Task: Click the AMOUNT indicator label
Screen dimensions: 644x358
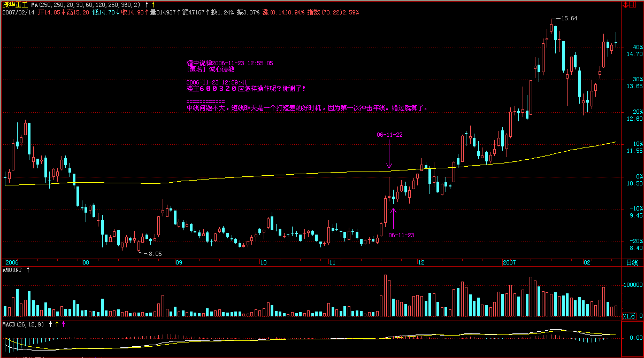Action: pos(12,270)
